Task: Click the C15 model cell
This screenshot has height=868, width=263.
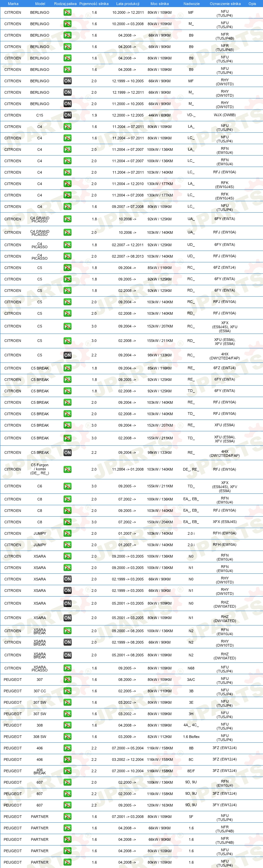Action: 40,115
